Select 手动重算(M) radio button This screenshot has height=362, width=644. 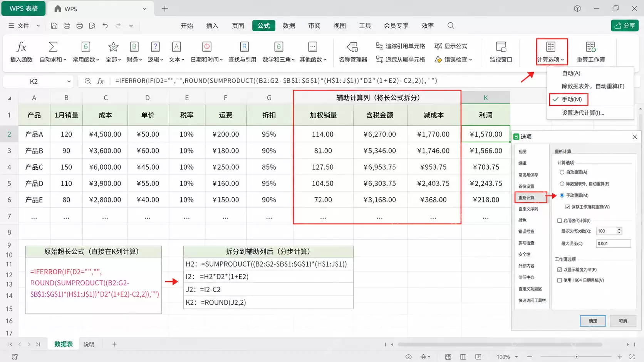(x=562, y=195)
